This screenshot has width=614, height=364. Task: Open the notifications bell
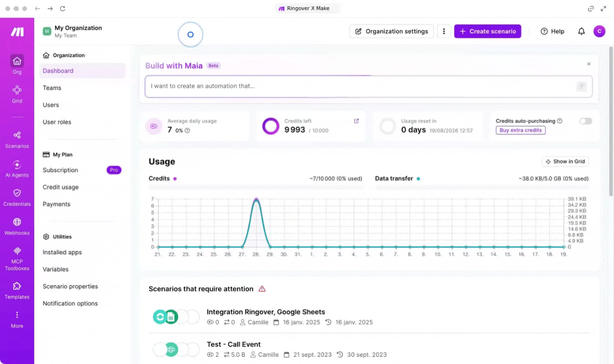pyautogui.click(x=581, y=31)
